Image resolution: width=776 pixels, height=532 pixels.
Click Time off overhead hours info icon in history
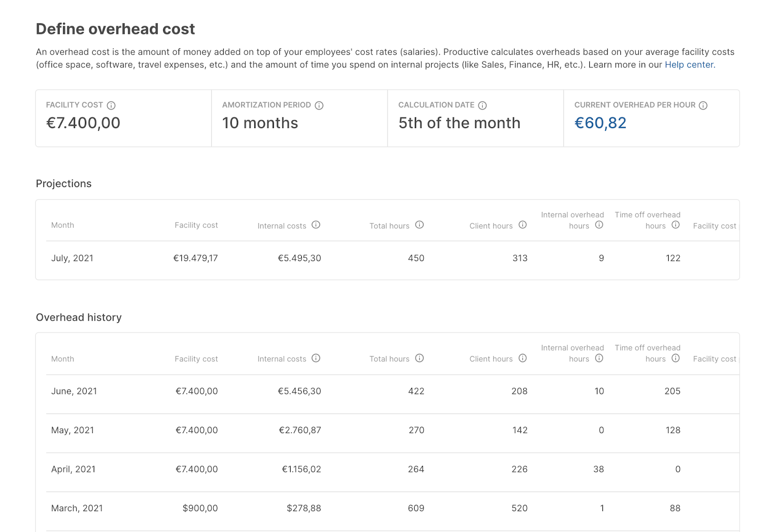coord(676,358)
